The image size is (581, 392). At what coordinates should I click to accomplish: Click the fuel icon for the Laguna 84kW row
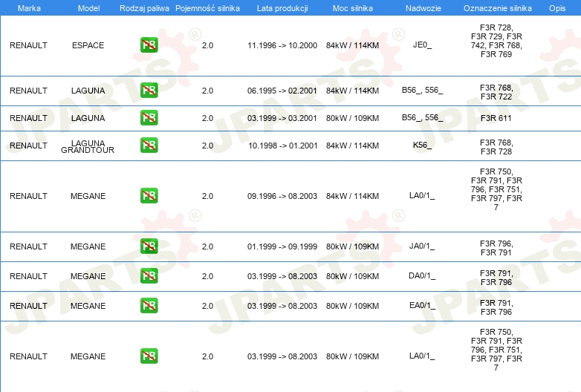coord(149,91)
